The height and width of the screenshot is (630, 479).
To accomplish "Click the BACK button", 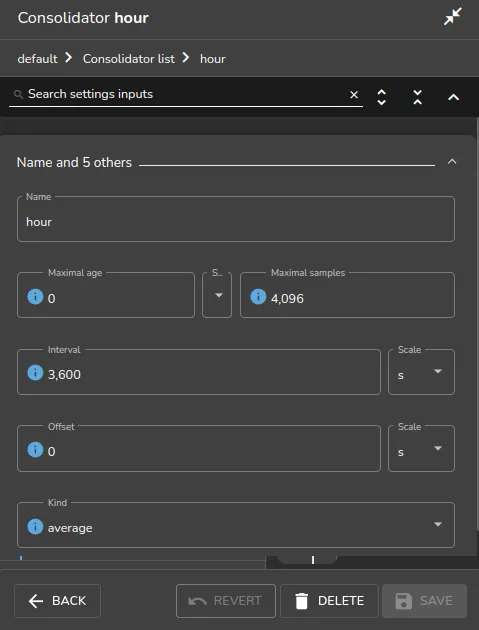I will [x=57, y=601].
